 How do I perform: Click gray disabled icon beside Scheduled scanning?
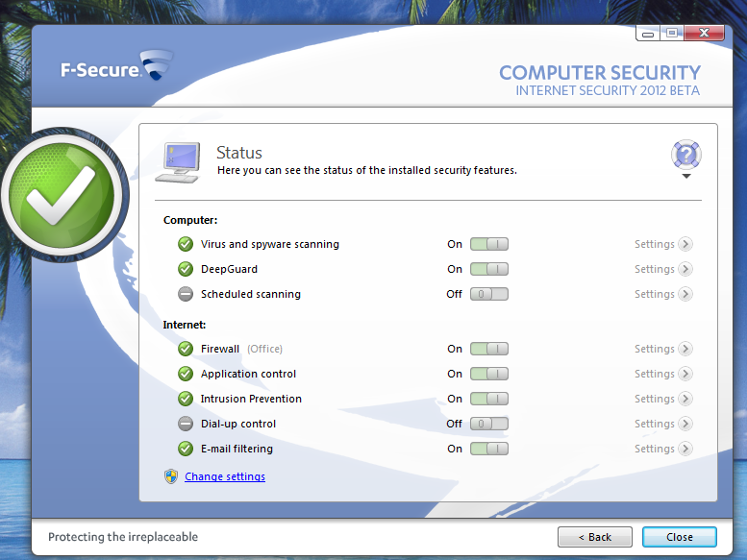186,294
